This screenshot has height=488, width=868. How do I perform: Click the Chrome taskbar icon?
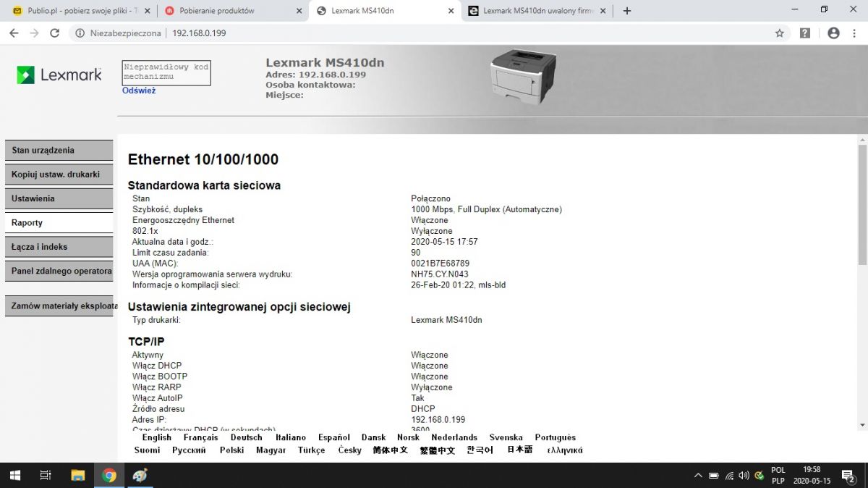(x=109, y=476)
